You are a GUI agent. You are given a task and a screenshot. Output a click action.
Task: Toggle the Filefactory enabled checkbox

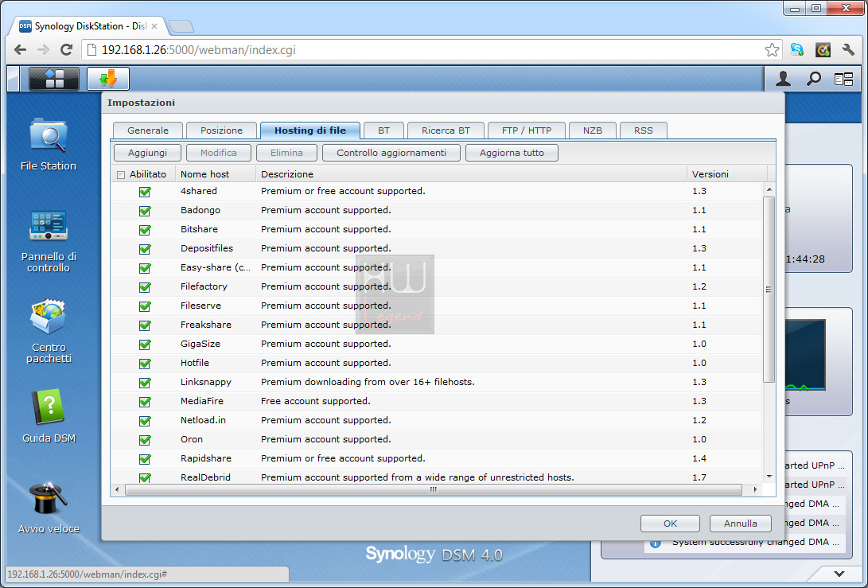145,287
